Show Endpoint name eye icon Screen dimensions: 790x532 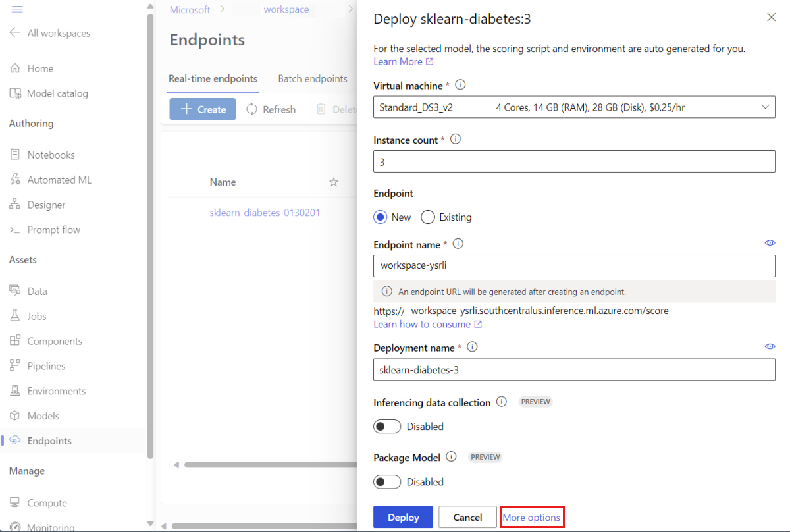770,243
